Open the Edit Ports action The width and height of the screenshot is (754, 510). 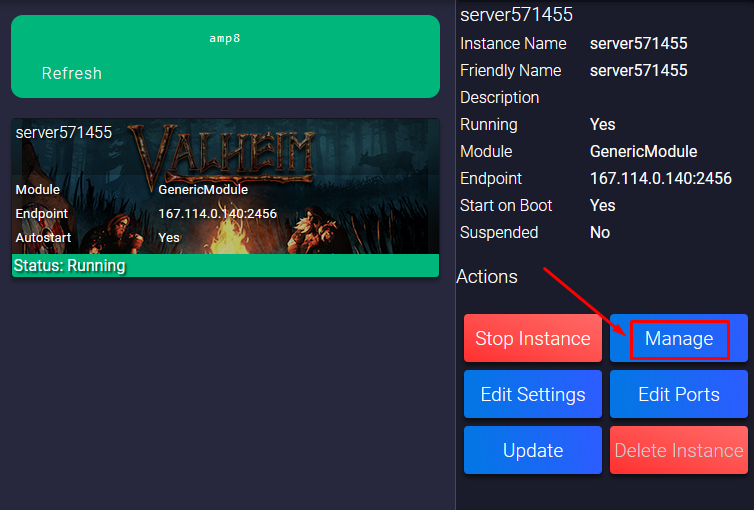[679, 394]
